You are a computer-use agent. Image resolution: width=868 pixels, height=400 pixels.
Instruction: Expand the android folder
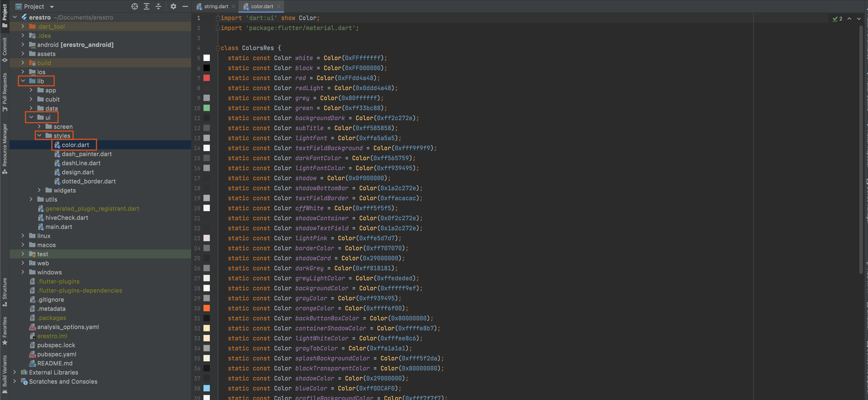tap(23, 44)
